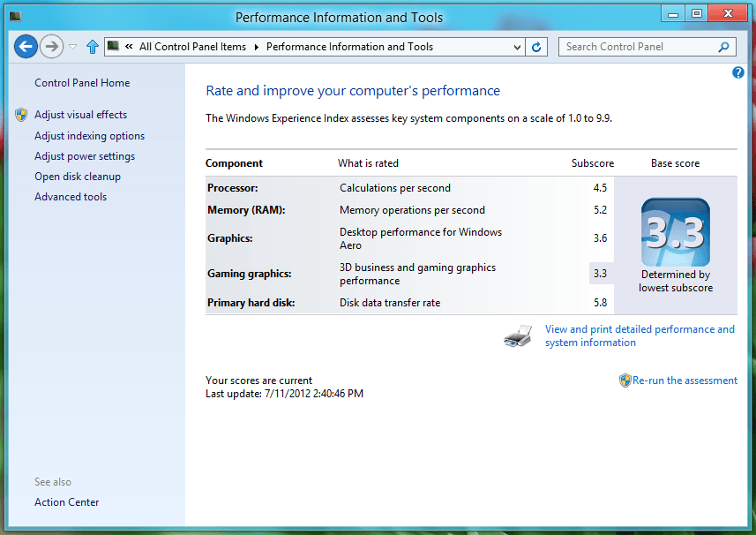Image resolution: width=756 pixels, height=535 pixels.
Task: Maximize the Performance Information window
Action: (x=697, y=13)
